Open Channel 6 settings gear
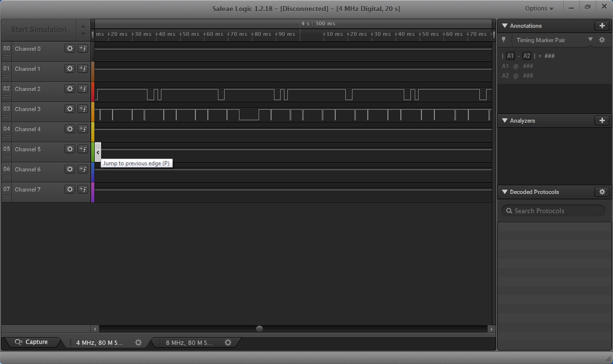 coord(70,169)
